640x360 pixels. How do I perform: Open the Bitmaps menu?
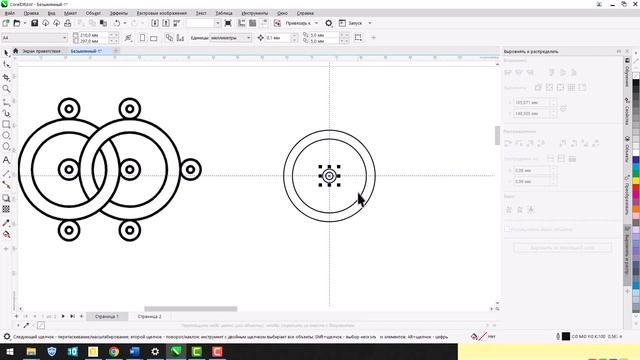pyautogui.click(x=162, y=13)
